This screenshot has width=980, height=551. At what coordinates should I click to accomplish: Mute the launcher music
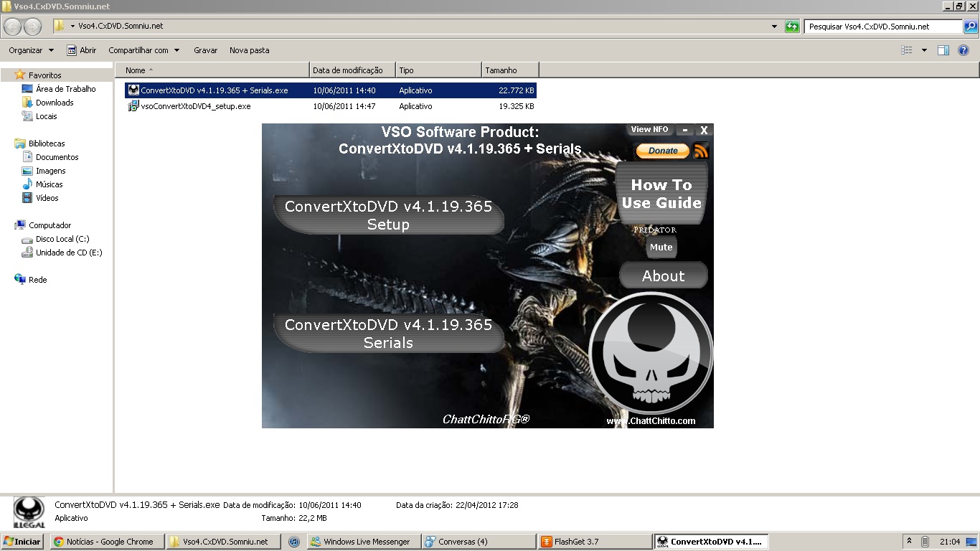tap(661, 247)
